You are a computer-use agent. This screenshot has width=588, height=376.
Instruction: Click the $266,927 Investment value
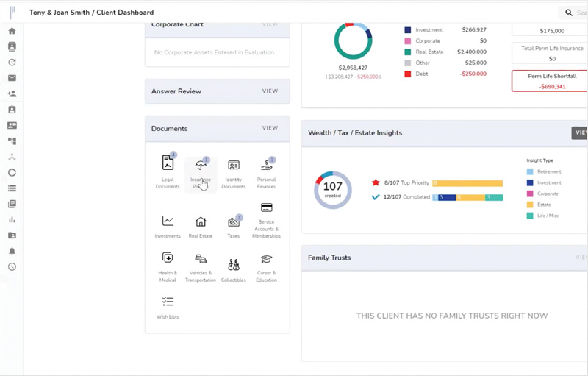(474, 29)
